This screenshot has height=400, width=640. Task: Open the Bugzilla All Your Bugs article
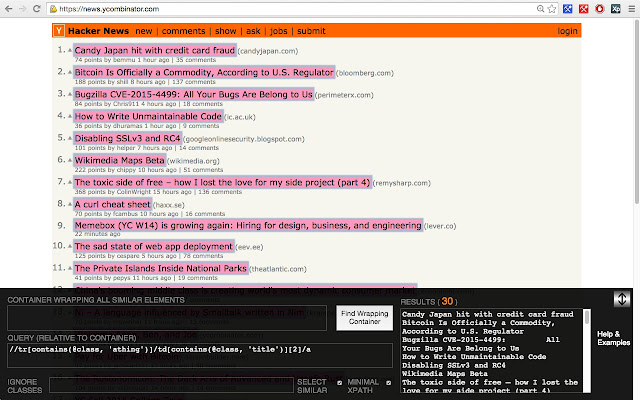[x=193, y=94]
